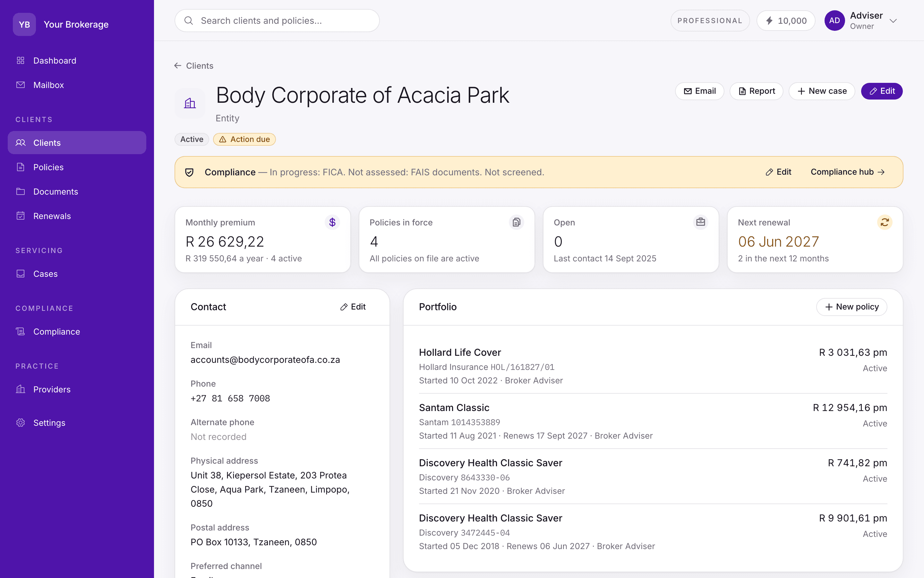924x578 pixels.
Task: Click the Providers building icon
Action: [x=21, y=389]
